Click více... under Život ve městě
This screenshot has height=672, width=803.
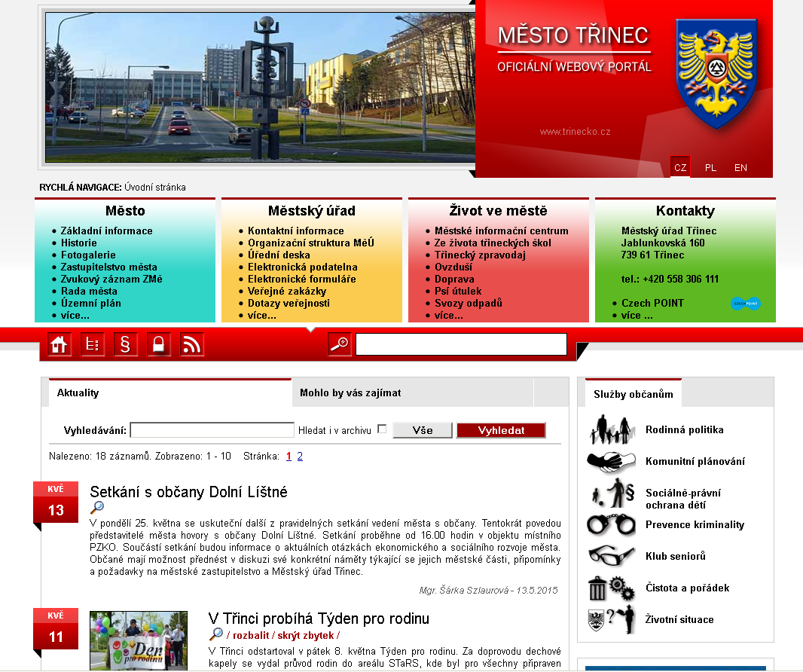(449, 316)
